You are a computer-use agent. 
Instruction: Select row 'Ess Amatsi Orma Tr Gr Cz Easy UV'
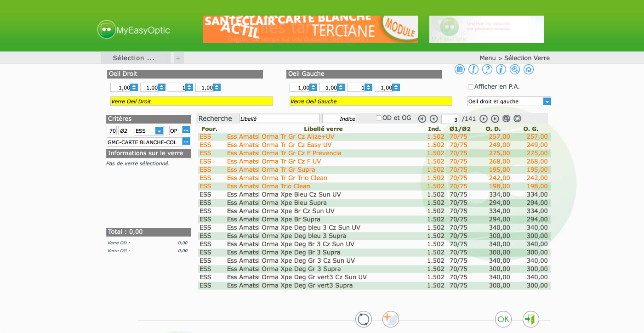point(374,145)
